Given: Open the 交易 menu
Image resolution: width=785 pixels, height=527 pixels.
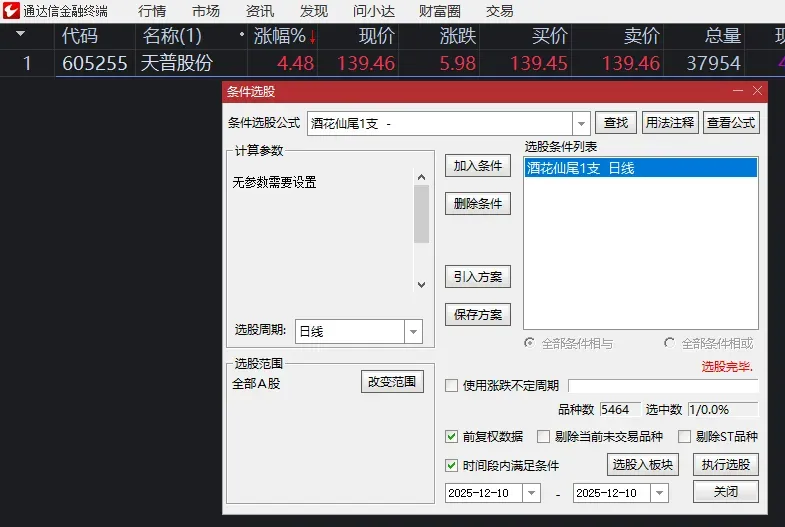Looking at the screenshot, I should [499, 11].
